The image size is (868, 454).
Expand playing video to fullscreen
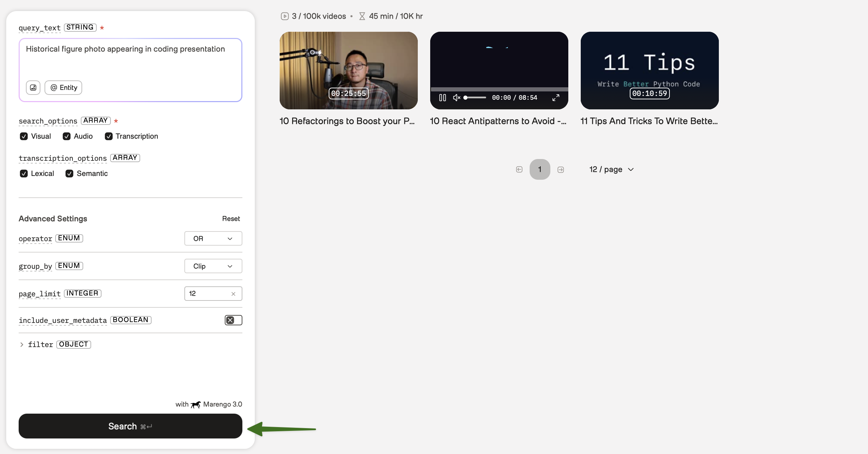coord(556,98)
